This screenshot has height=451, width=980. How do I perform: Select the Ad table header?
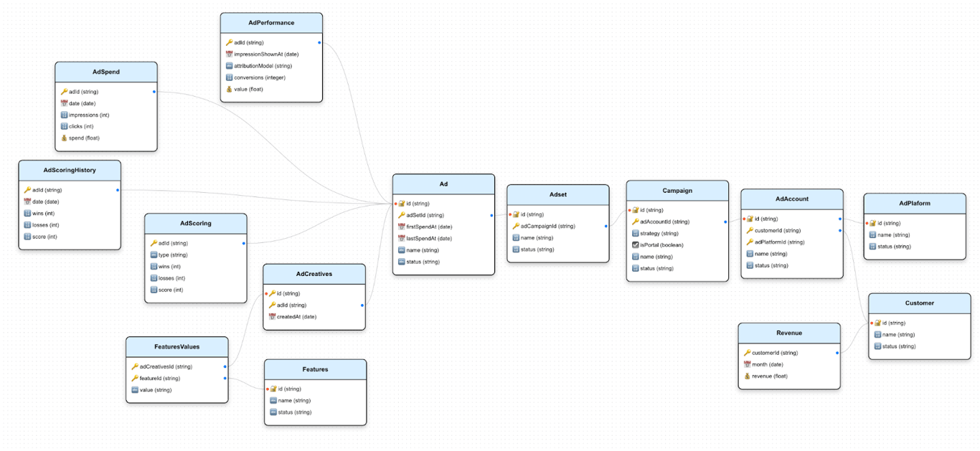(x=444, y=184)
